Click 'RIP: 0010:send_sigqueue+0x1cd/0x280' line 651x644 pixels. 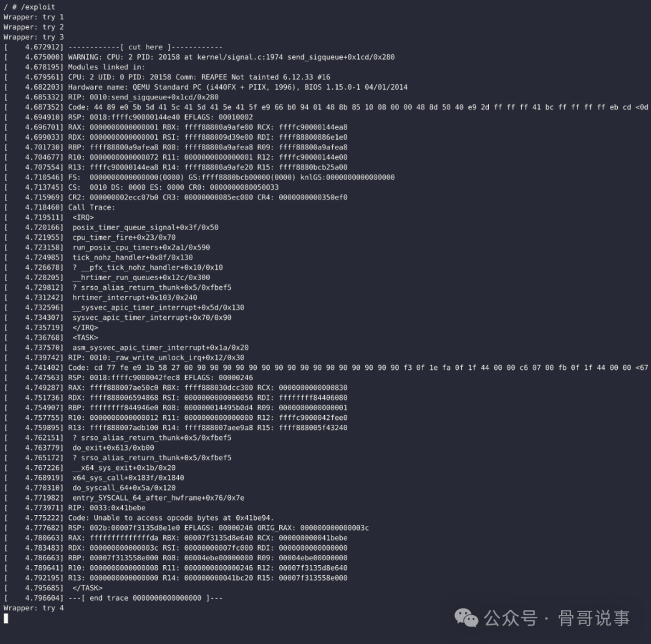pyautogui.click(x=112, y=97)
